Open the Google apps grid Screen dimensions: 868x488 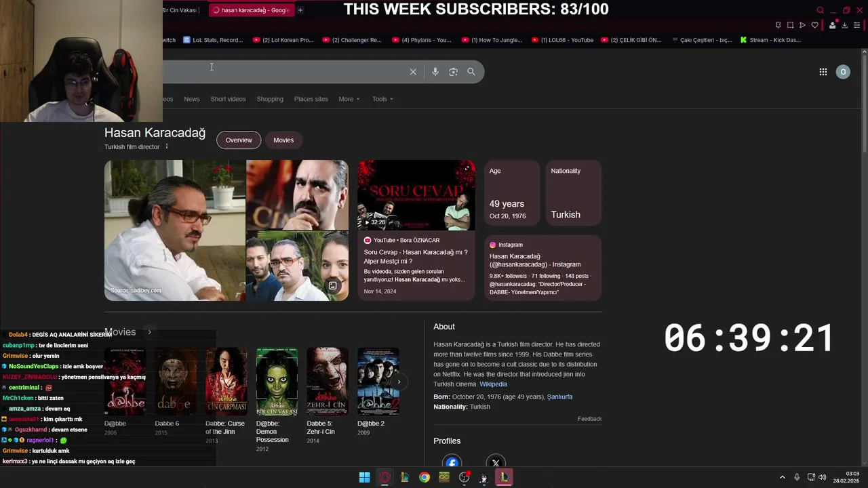[x=823, y=72]
